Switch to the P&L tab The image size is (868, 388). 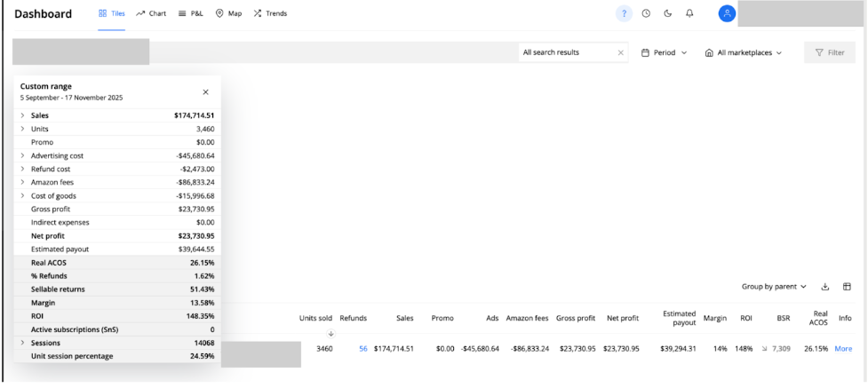(191, 14)
